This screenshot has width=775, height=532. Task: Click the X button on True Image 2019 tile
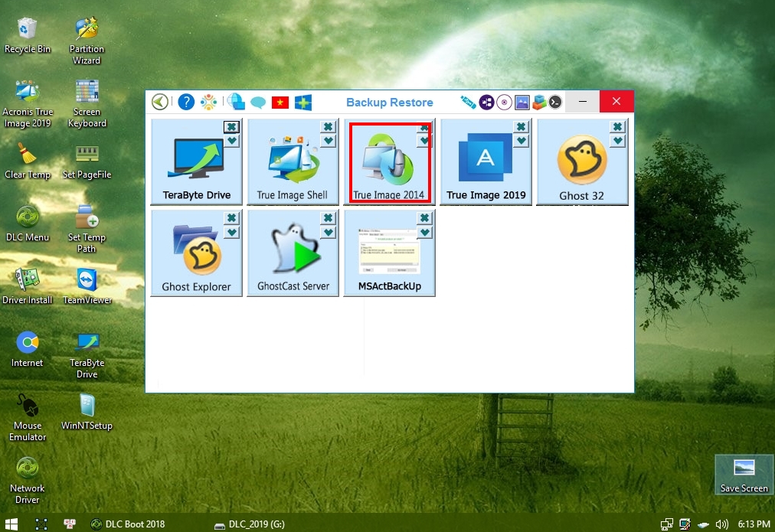point(521,127)
